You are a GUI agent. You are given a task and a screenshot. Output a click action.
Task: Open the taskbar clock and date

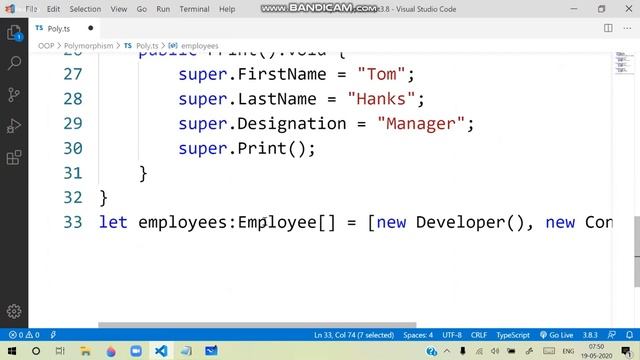[x=596, y=351]
